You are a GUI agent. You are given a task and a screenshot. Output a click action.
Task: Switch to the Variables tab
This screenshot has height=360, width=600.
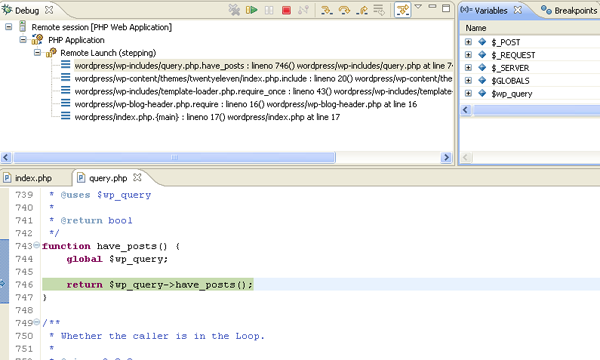491,10
